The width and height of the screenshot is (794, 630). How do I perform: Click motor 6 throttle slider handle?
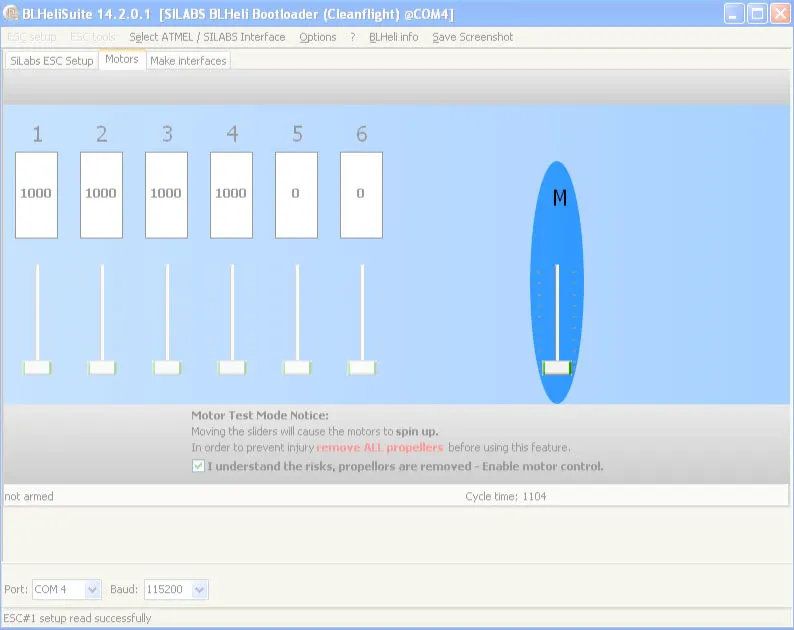click(362, 368)
